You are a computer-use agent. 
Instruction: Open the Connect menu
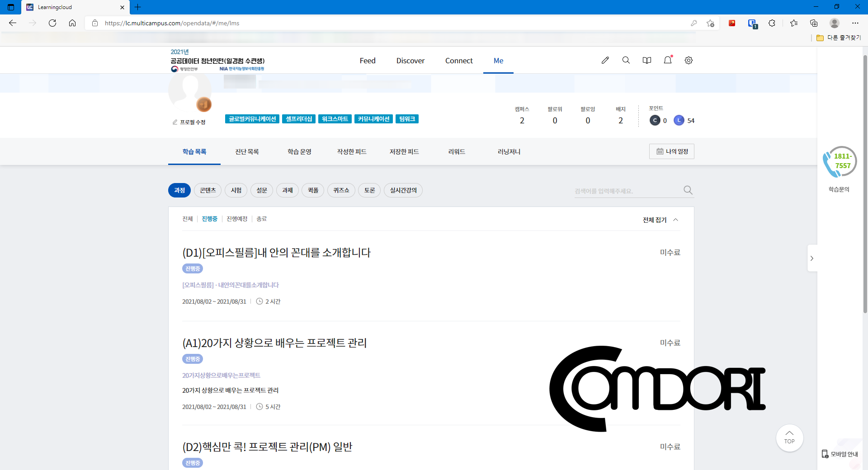coord(459,61)
